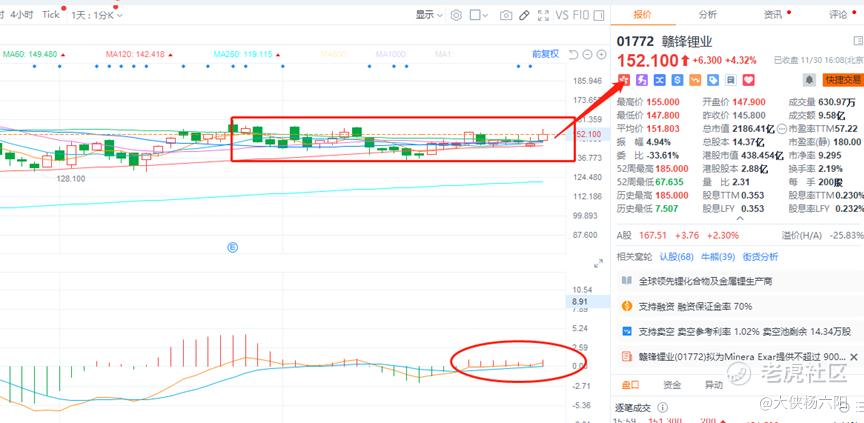Select the Tick timeframe

tap(51, 15)
